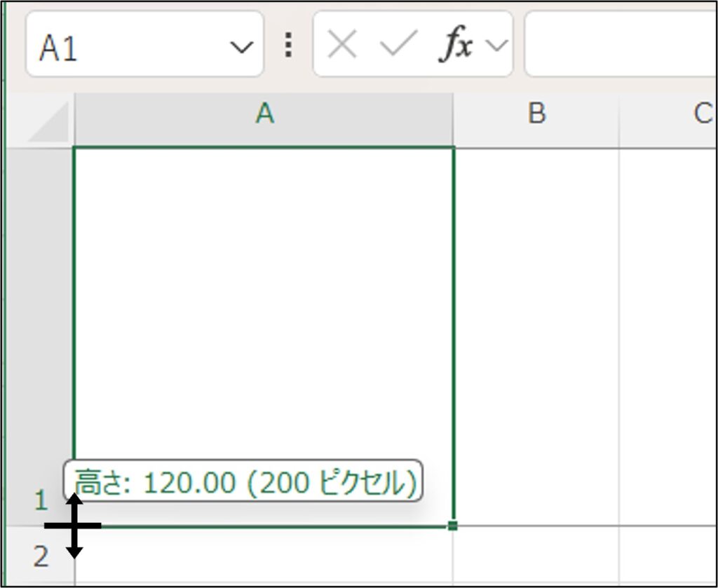Click the three-dot Name Box resize handle
The height and width of the screenshot is (588, 718).
coord(288,46)
